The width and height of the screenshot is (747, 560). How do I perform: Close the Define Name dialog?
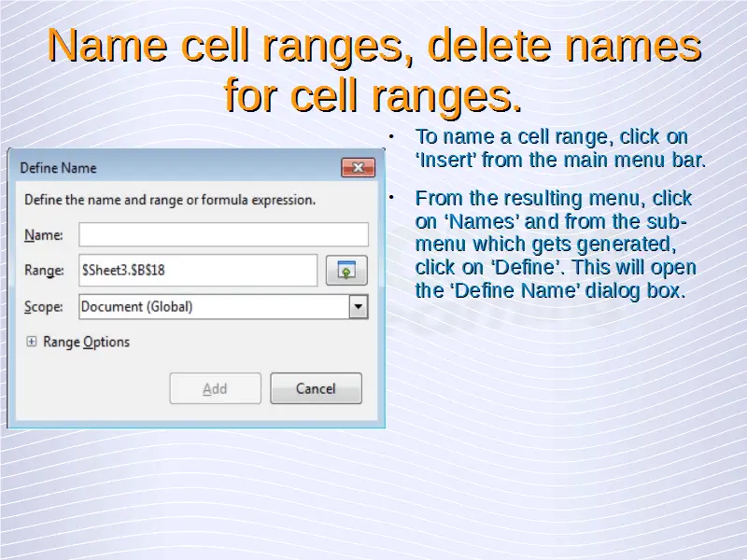coord(358,168)
